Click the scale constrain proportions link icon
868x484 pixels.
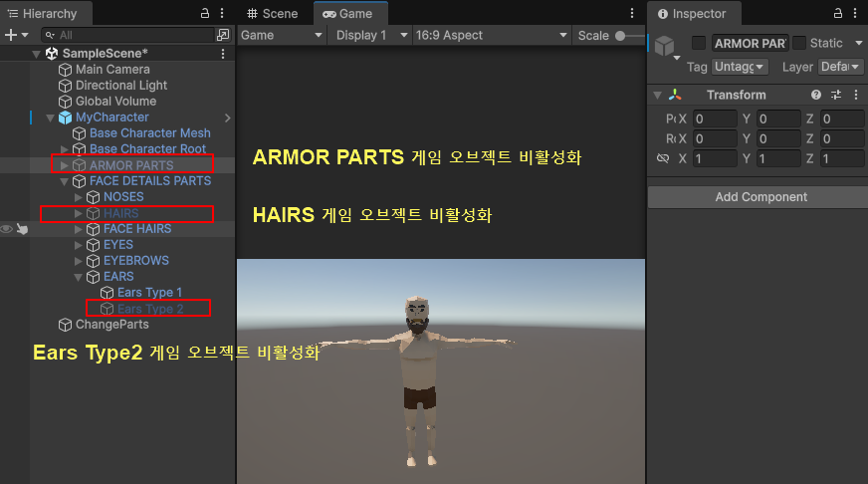(x=663, y=159)
